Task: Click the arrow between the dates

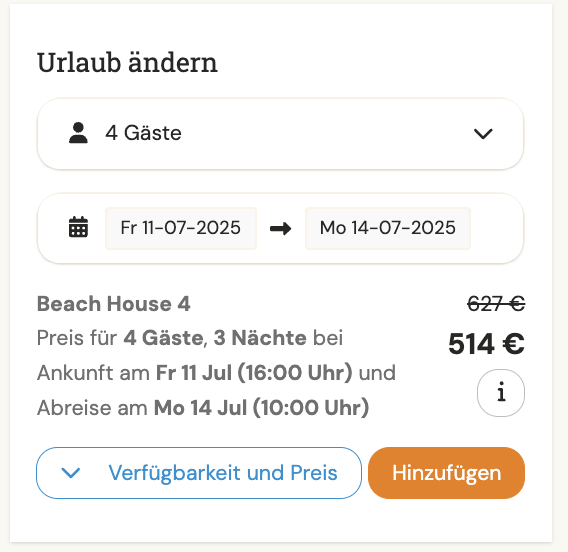Action: point(281,229)
